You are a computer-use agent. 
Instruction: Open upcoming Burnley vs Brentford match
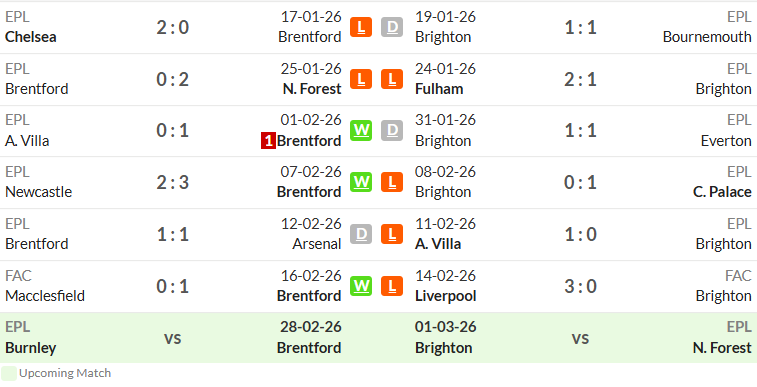point(172,338)
